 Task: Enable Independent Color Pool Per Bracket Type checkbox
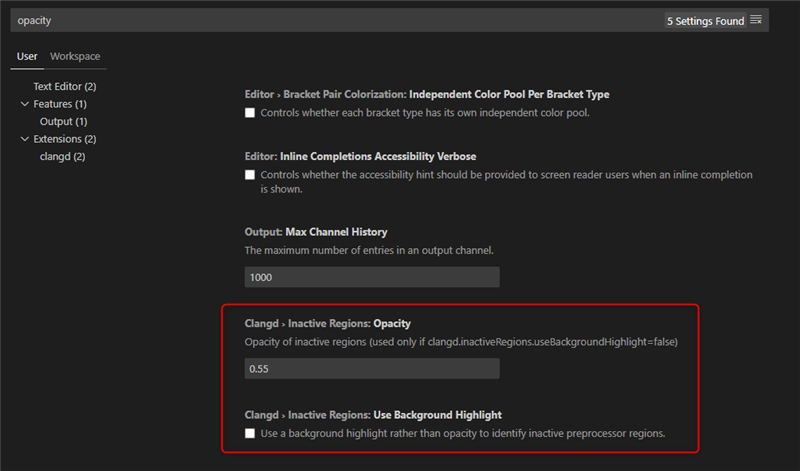click(250, 113)
